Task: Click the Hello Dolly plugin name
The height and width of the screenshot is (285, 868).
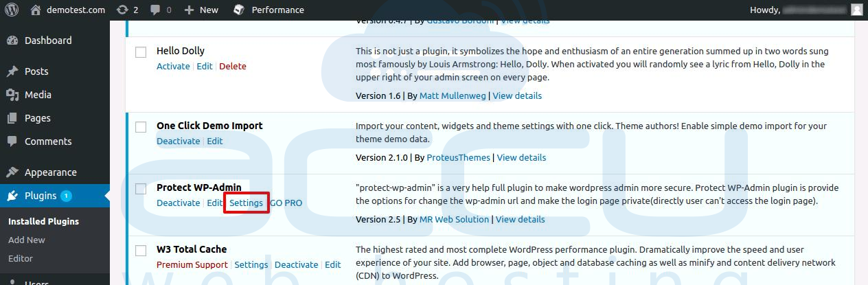Action: pyautogui.click(x=181, y=51)
